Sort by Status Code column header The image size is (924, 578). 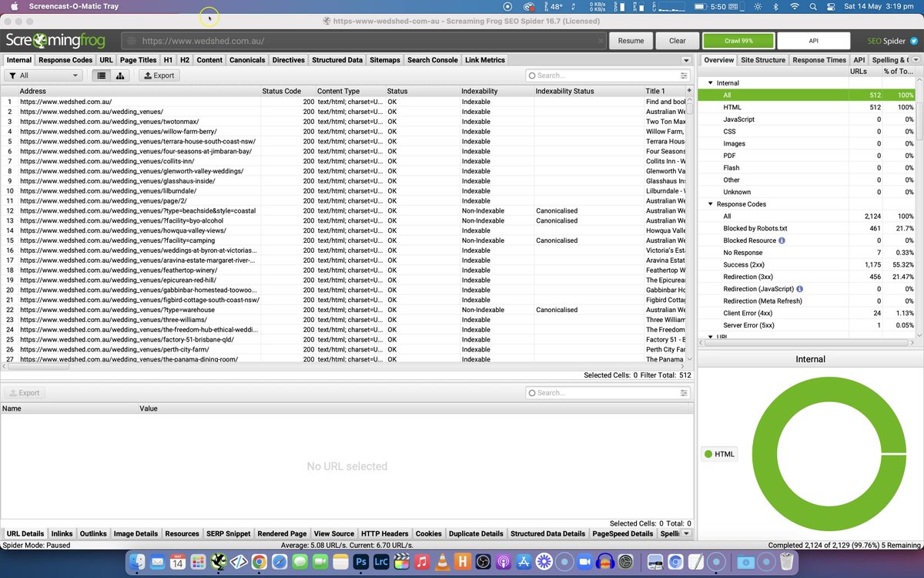[x=287, y=91]
